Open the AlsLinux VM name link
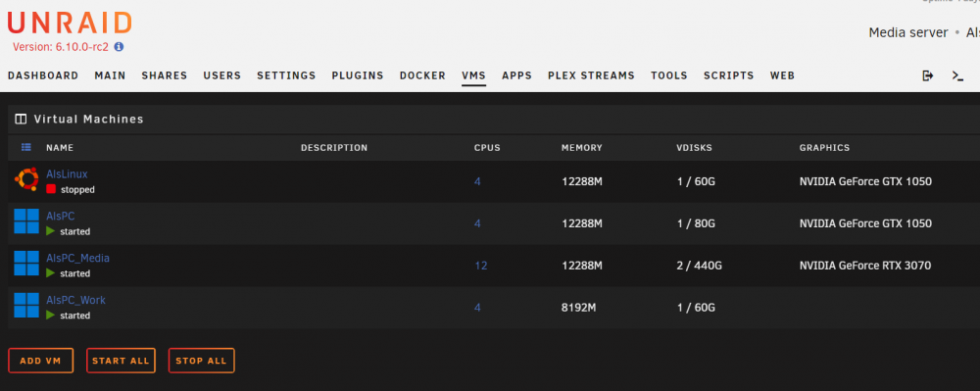The height and width of the screenshot is (391, 980). click(x=67, y=174)
